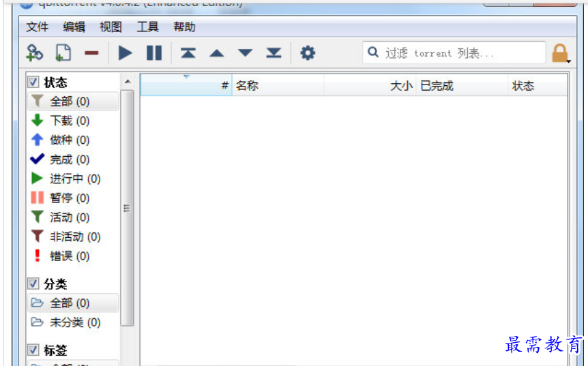Click the red delete torrent icon
The height and width of the screenshot is (366, 588).
point(91,53)
